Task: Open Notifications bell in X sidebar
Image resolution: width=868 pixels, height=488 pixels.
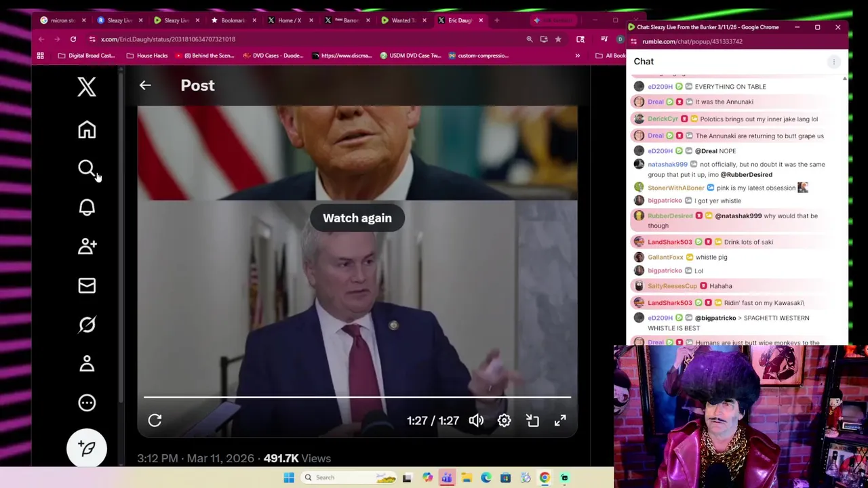Action: [87, 207]
